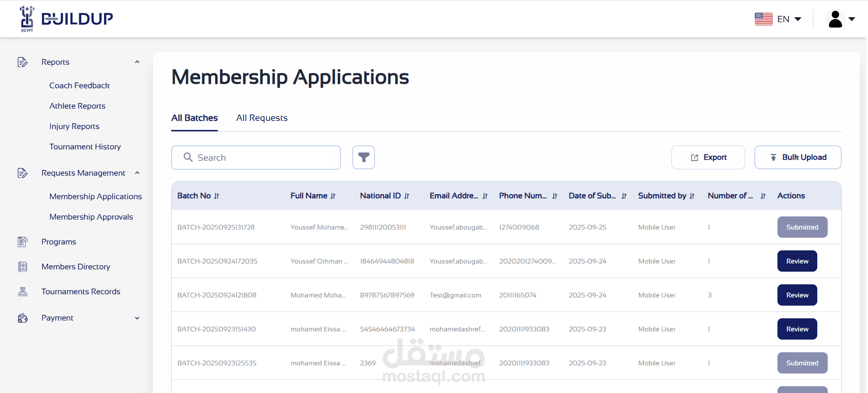The height and width of the screenshot is (393, 868).
Task: Click the Actions column header
Action: [791, 196]
